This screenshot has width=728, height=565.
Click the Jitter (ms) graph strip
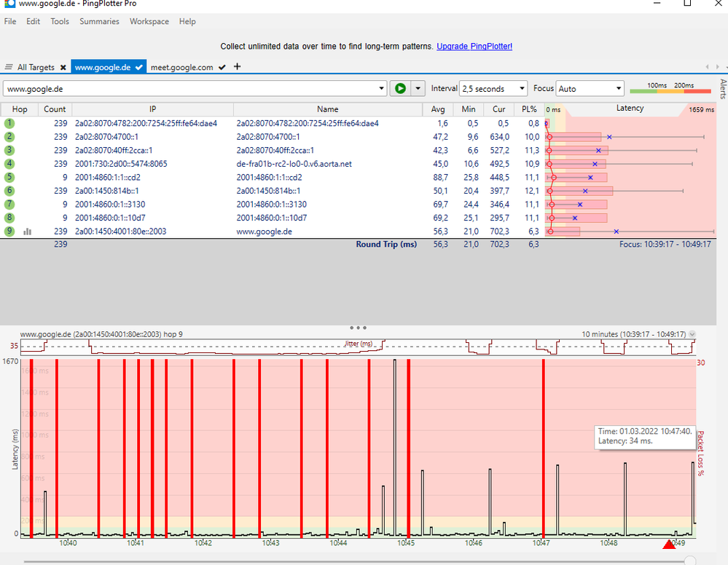point(358,347)
